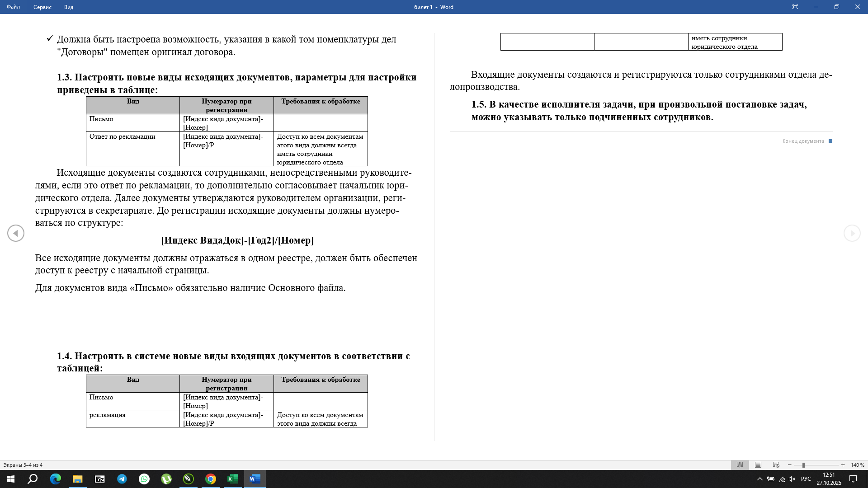Toggle auto-hide toolbar icon near window controls
Viewport: 868px width, 488px height.
coord(795,7)
